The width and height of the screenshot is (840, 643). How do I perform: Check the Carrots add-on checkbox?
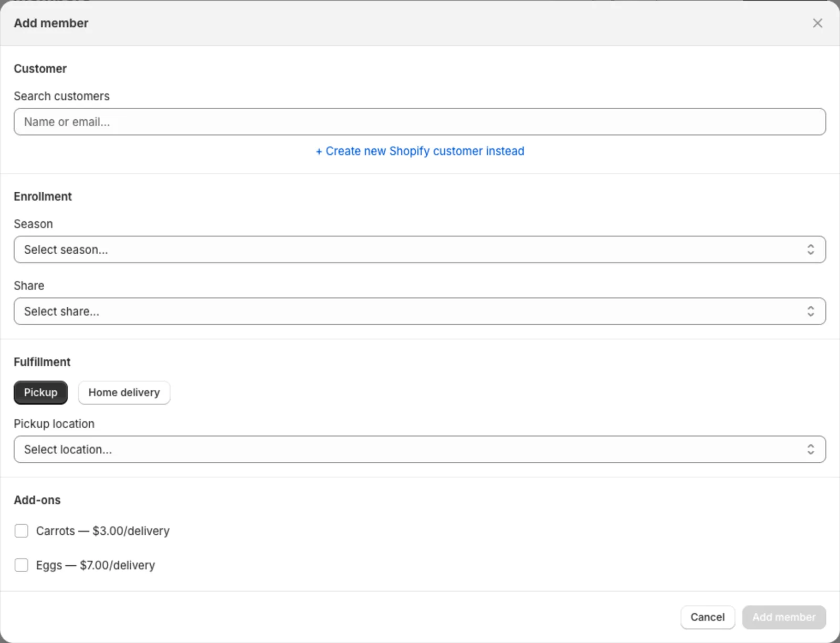(22, 531)
